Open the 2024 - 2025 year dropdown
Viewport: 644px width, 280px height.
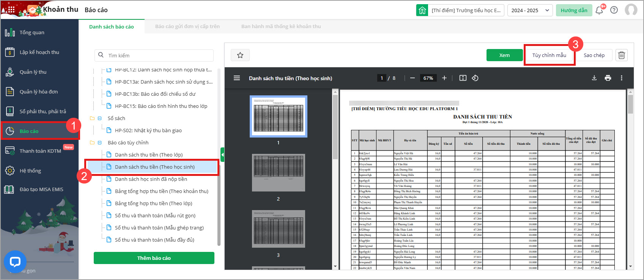click(529, 10)
